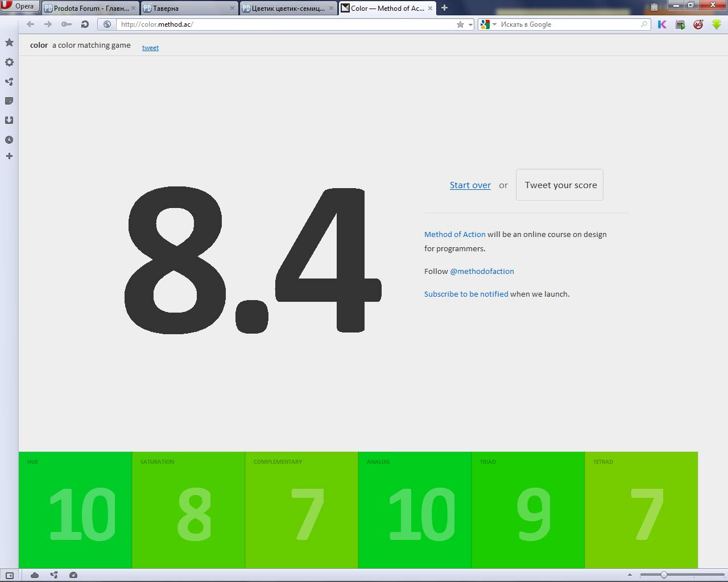Viewport: 728px width, 582px height.
Task: Close the Цветик цветик-семиц... tab
Action: (332, 9)
